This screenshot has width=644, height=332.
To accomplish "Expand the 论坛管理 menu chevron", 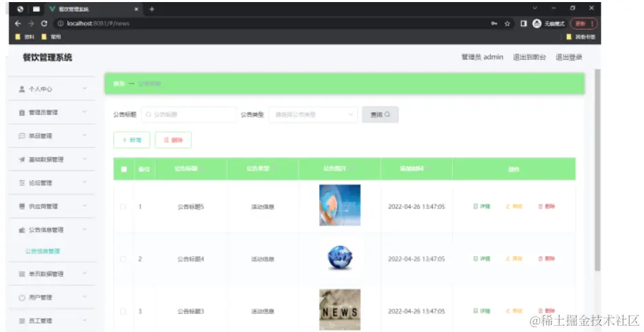I will coord(85,183).
